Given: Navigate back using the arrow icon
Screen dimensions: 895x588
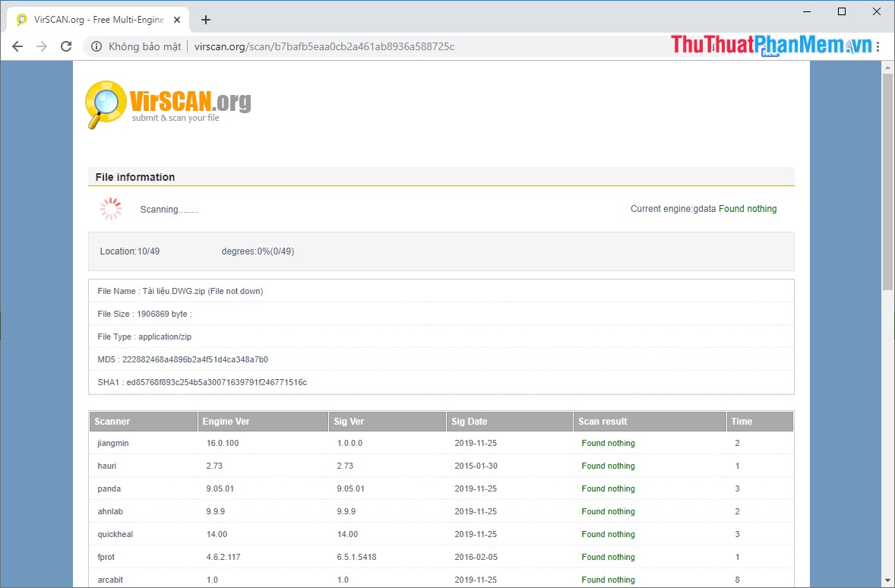Looking at the screenshot, I should 17,46.
